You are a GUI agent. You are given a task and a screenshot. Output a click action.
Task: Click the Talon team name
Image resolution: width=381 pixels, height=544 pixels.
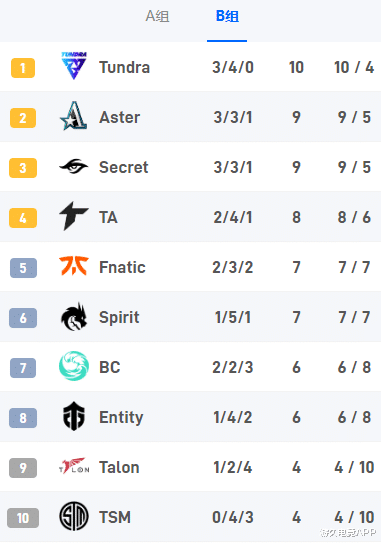pos(119,467)
